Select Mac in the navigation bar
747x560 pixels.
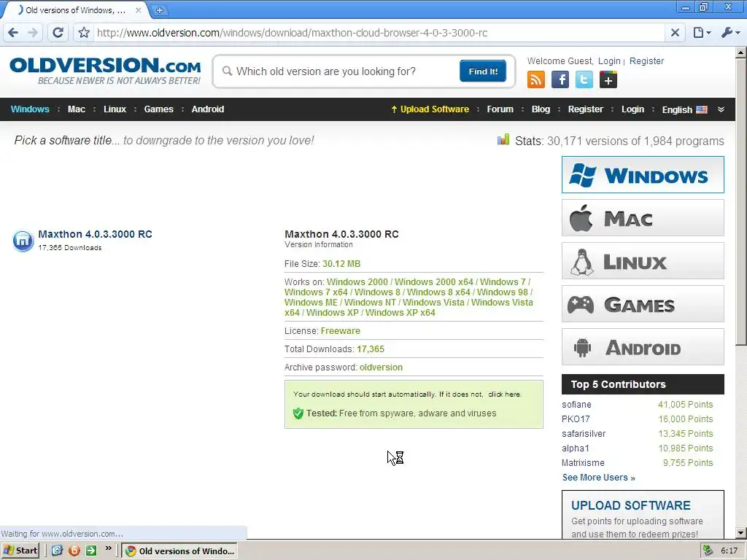[x=76, y=109]
